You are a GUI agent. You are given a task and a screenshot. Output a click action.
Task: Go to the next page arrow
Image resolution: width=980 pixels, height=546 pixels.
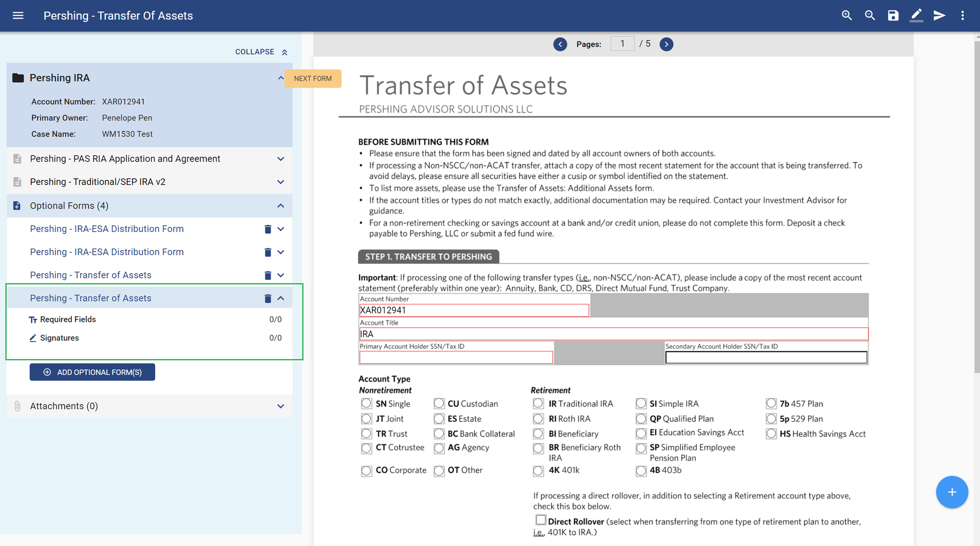coord(666,44)
